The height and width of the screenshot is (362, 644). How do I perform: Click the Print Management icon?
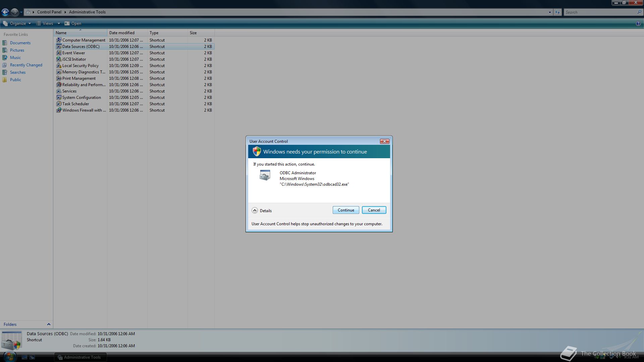(59, 78)
